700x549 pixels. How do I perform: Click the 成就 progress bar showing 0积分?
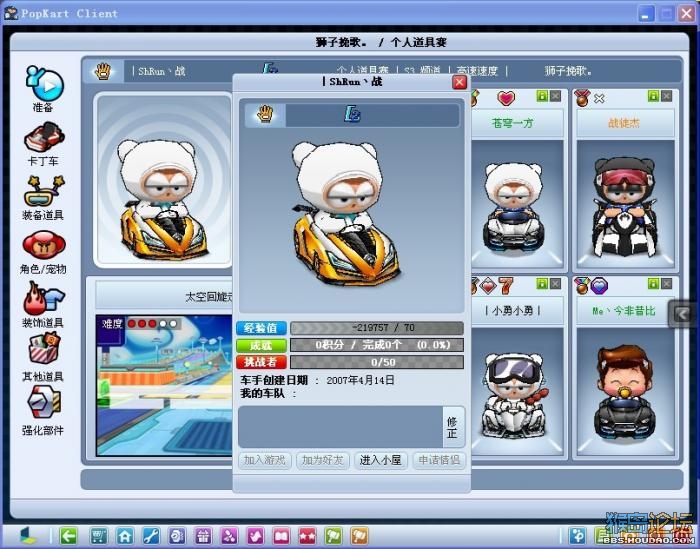tap(377, 345)
